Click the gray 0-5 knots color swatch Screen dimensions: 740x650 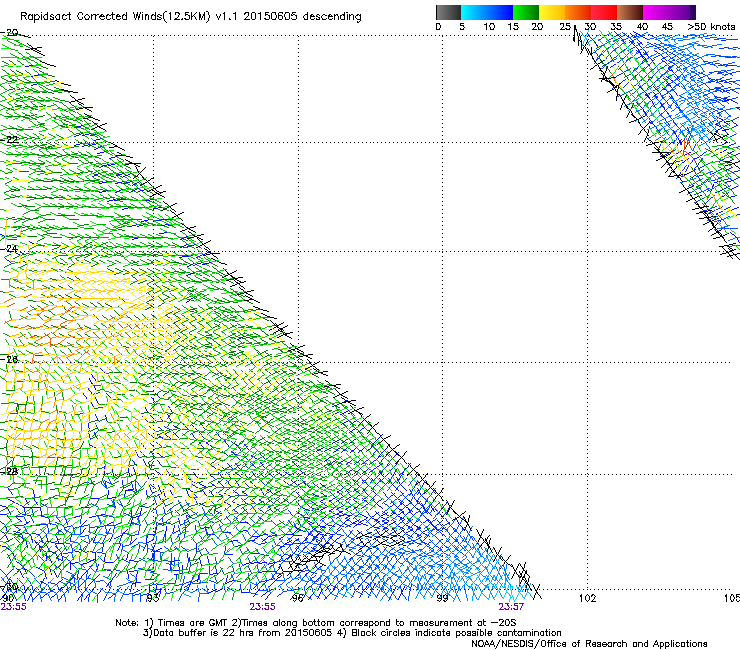448,12
